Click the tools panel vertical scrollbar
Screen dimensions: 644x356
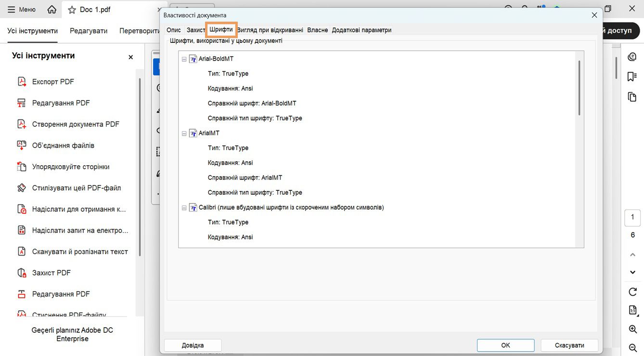(x=140, y=167)
